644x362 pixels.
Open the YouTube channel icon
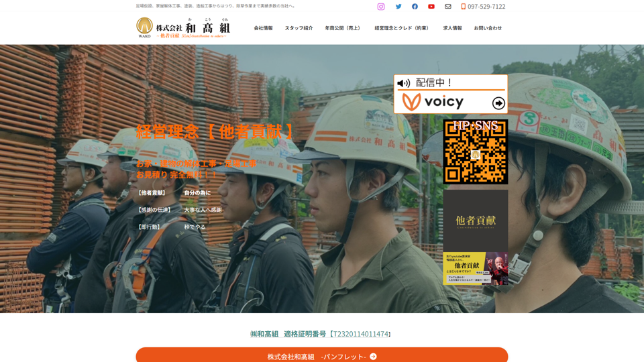tap(431, 7)
